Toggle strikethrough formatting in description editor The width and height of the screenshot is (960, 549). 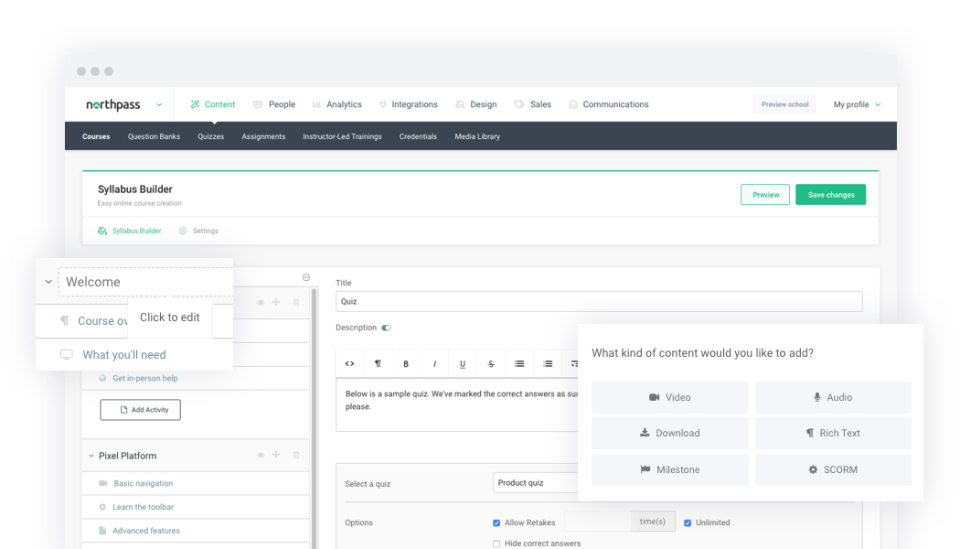coord(491,364)
